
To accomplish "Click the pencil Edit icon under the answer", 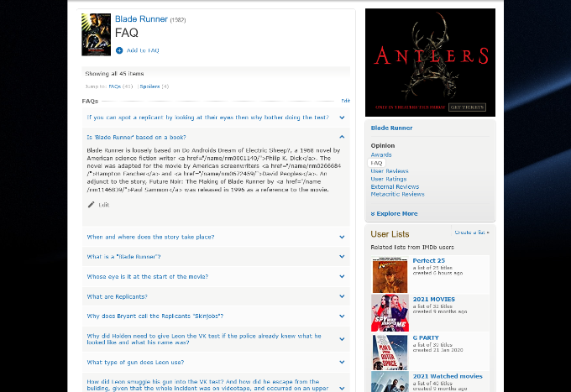I will tap(91, 205).
